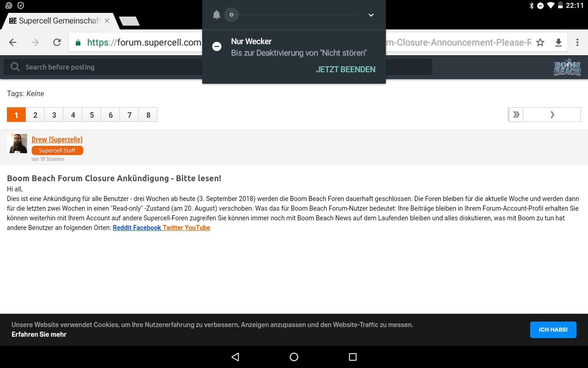
Task: Tap the Android recent apps button
Action: tap(353, 357)
